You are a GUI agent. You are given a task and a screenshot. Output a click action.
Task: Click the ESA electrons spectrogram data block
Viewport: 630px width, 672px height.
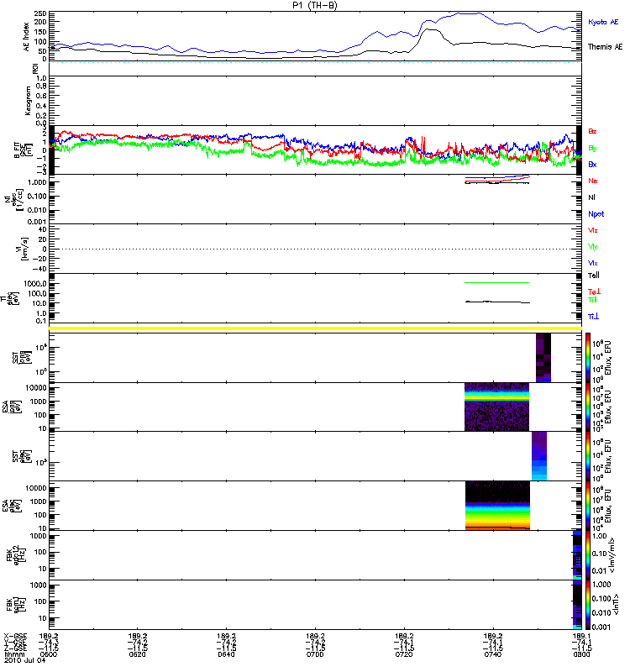pos(497,506)
